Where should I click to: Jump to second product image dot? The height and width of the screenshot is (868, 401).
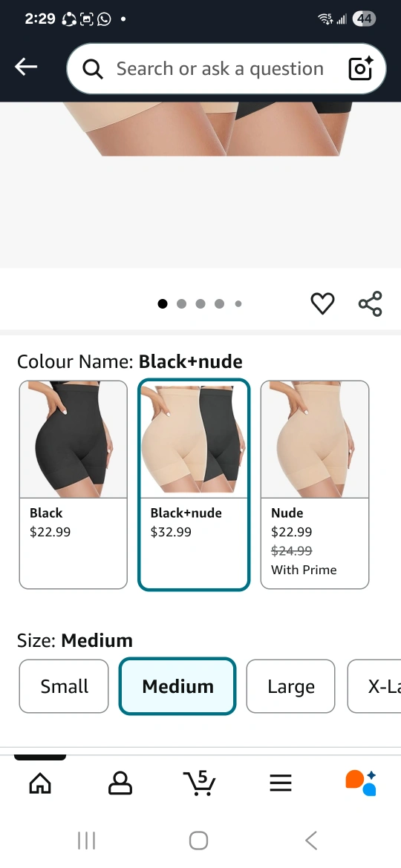point(181,303)
